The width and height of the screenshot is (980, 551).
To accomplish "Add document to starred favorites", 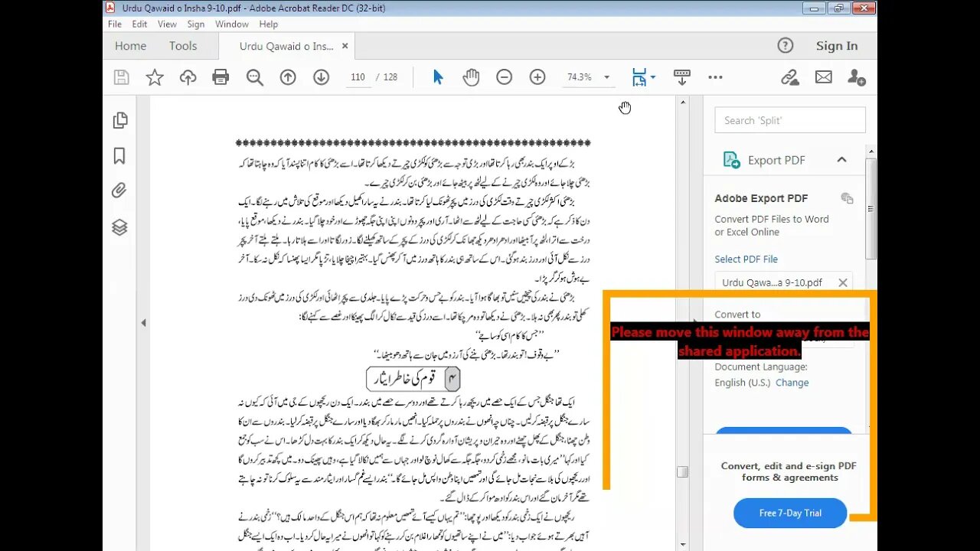I will coord(155,77).
